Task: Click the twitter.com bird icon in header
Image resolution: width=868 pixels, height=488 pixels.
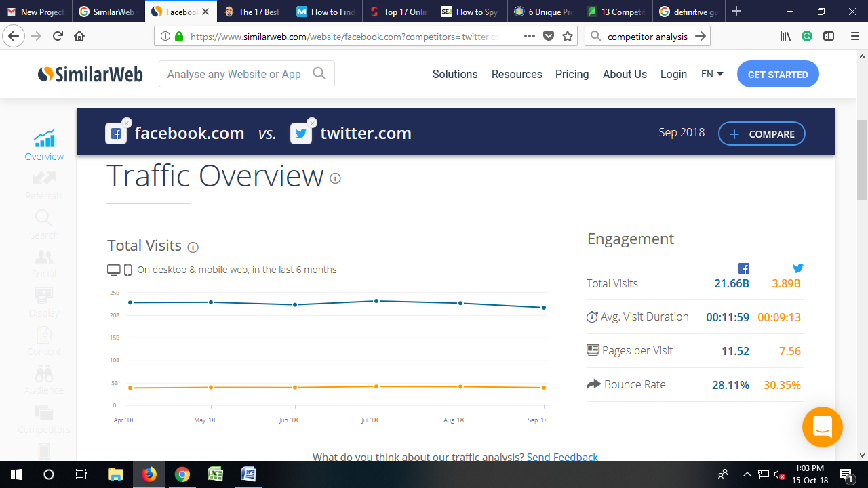Action: point(301,134)
